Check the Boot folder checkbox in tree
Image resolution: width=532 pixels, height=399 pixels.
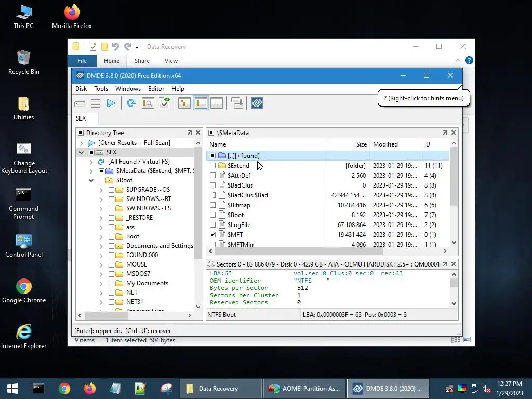(111, 236)
